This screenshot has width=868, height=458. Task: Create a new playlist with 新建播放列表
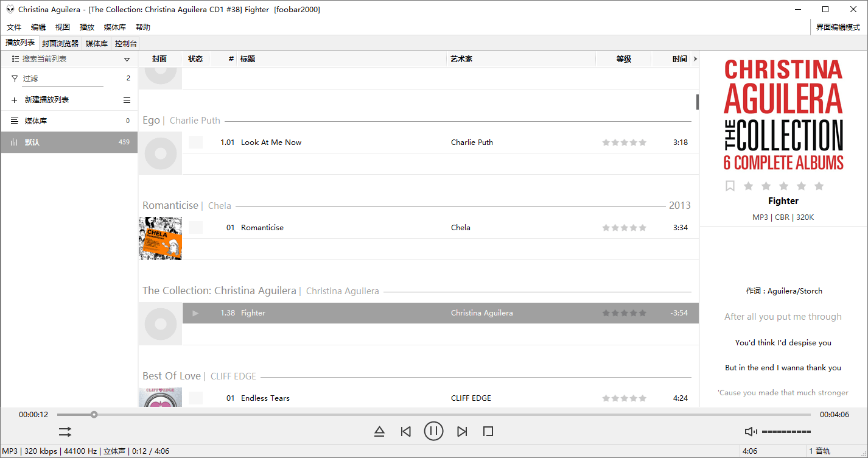46,100
